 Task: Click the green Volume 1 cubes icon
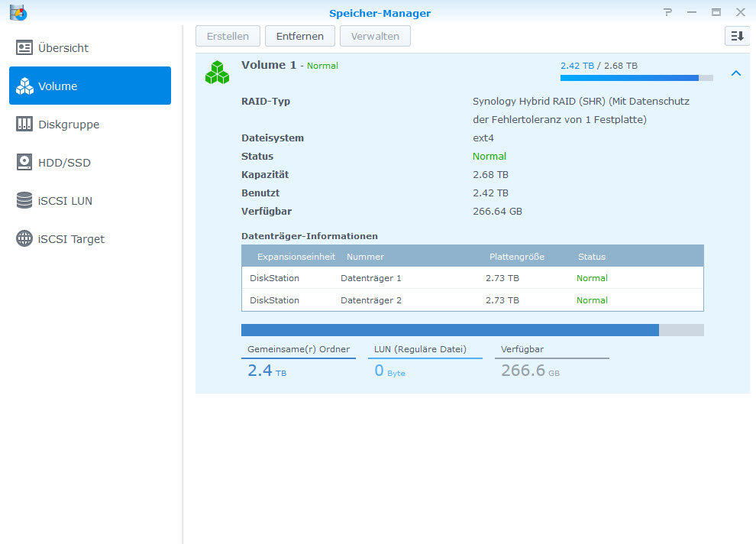217,73
